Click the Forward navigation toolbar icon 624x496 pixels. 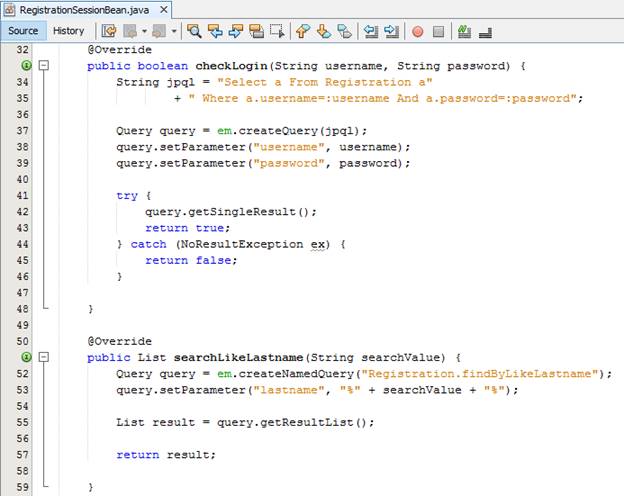click(159, 31)
